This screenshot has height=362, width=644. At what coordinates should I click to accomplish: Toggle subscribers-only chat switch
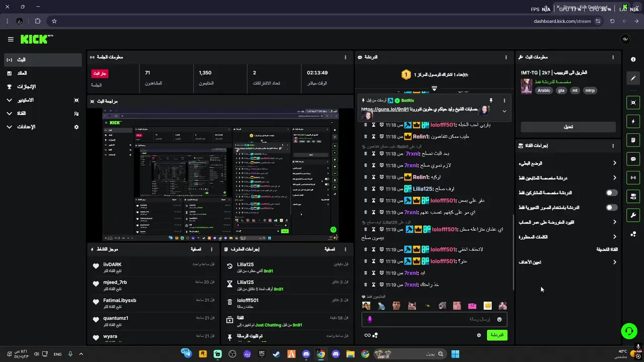tap(611, 193)
